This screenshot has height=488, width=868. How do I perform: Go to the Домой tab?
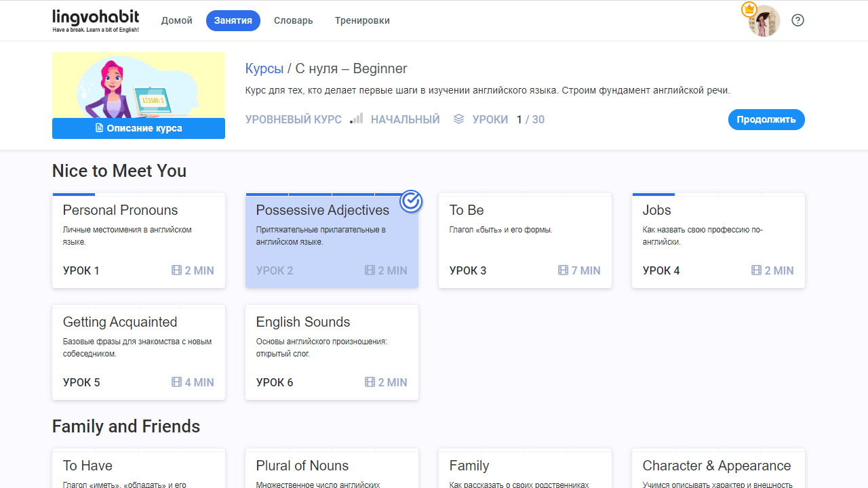coord(177,20)
